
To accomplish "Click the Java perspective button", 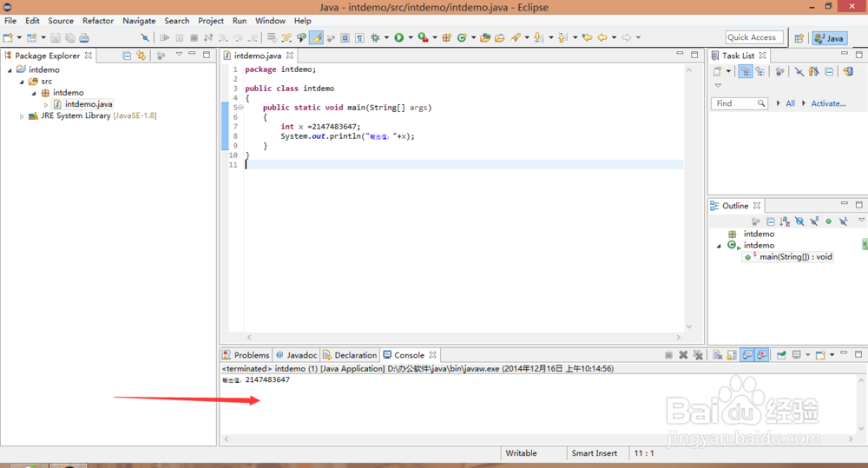I will point(829,38).
